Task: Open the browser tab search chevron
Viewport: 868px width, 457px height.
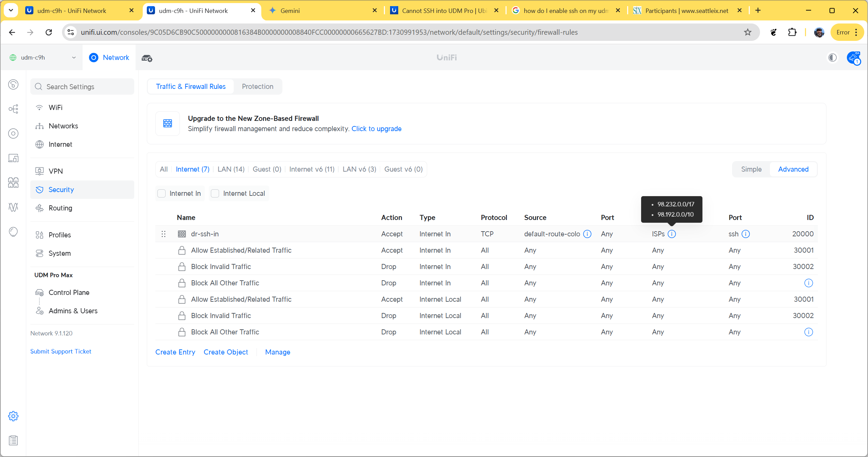Action: tap(11, 11)
